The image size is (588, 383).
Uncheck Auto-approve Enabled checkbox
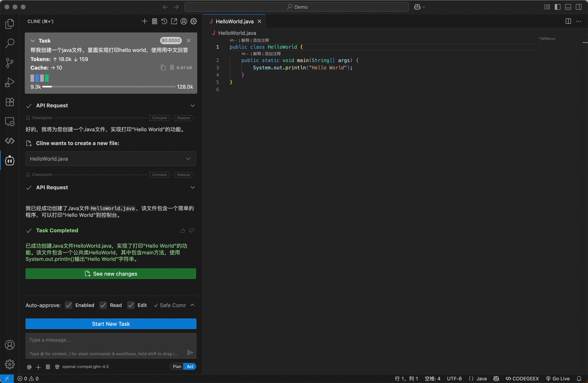(x=69, y=305)
